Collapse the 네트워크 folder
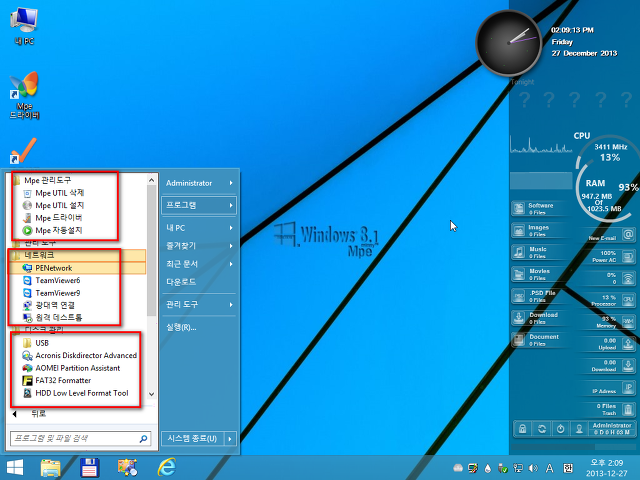This screenshot has height=480, width=640. point(77,255)
